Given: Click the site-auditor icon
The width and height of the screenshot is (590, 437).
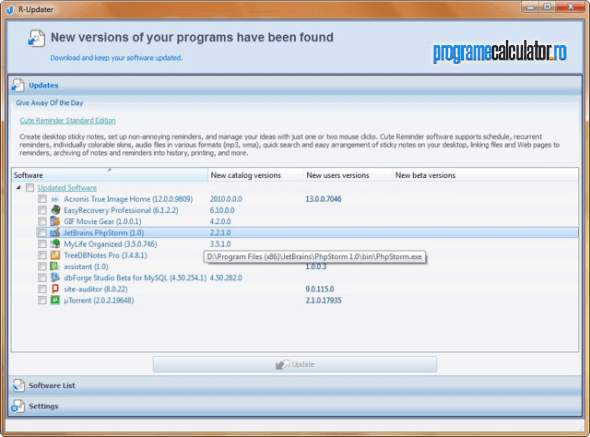Looking at the screenshot, I should point(55,289).
